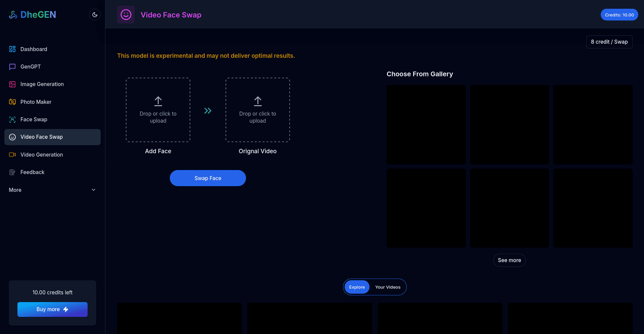
Task: Select the Video Generation camera icon
Action: point(12,155)
